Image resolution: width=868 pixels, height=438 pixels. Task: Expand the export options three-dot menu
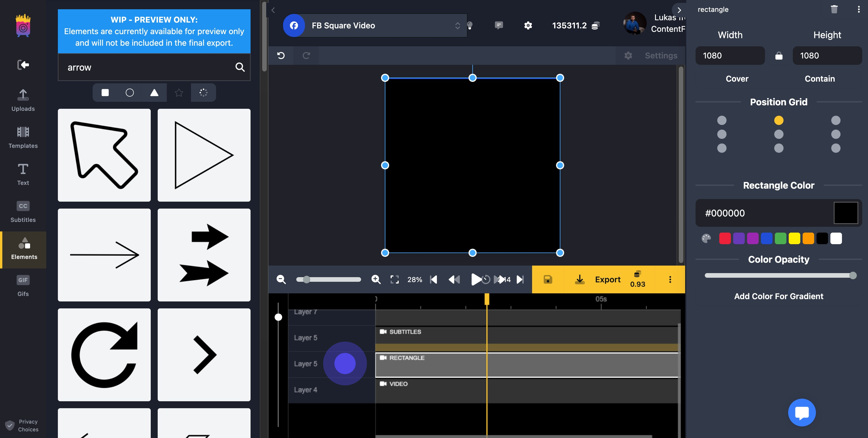[x=670, y=279]
